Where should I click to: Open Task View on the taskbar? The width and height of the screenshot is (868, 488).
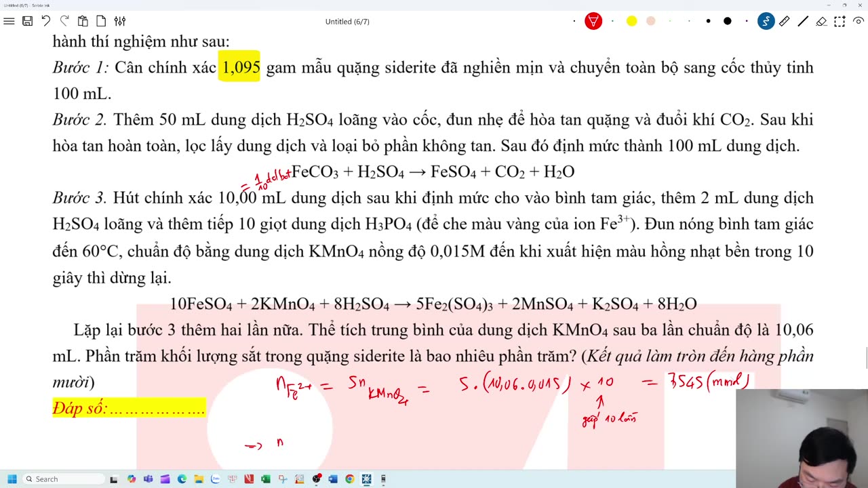(x=114, y=479)
